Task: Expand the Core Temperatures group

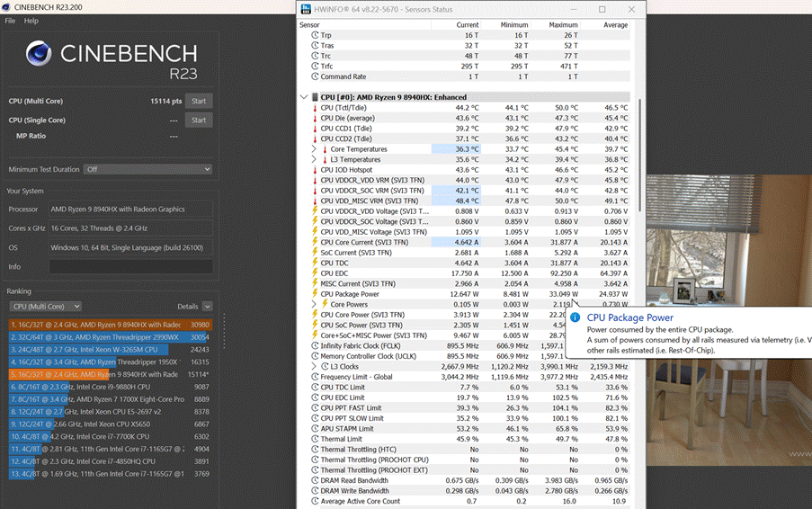Action: point(314,149)
